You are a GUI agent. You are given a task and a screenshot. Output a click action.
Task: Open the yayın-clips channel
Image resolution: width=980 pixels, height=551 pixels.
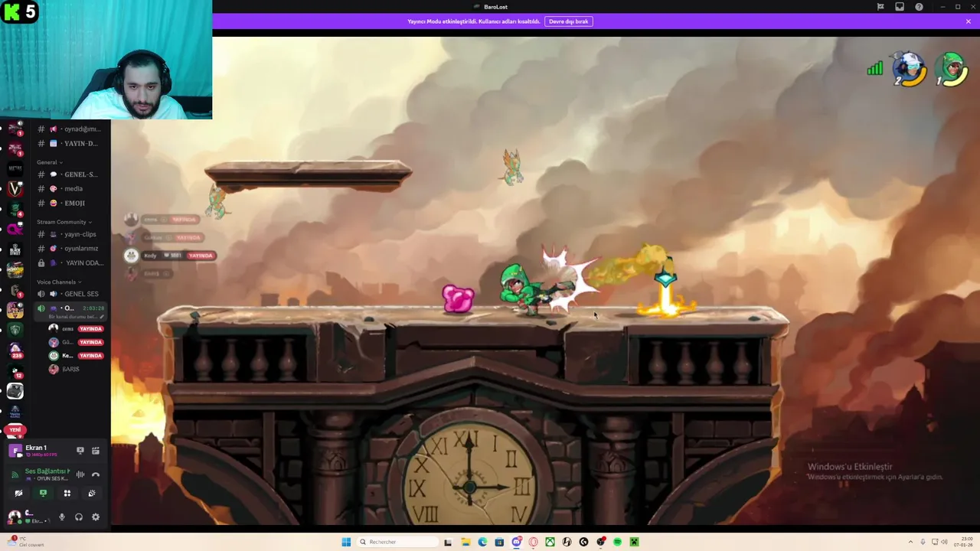[70, 234]
